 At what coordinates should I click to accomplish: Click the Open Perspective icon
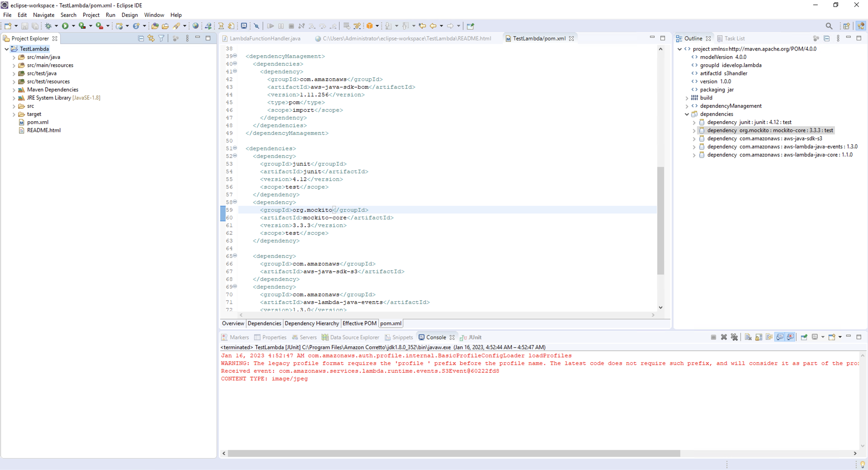846,26
